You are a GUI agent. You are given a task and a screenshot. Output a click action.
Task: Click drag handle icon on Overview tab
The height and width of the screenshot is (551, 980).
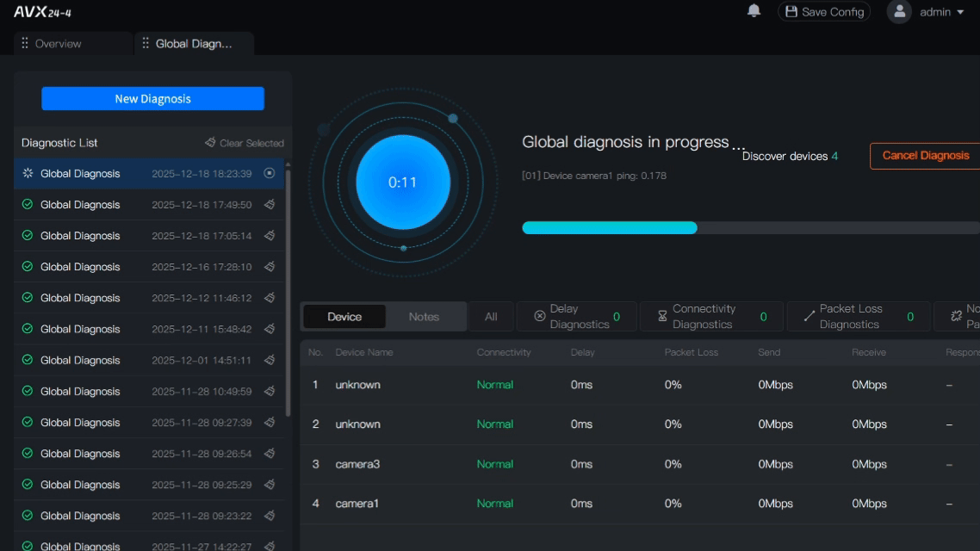(25, 44)
